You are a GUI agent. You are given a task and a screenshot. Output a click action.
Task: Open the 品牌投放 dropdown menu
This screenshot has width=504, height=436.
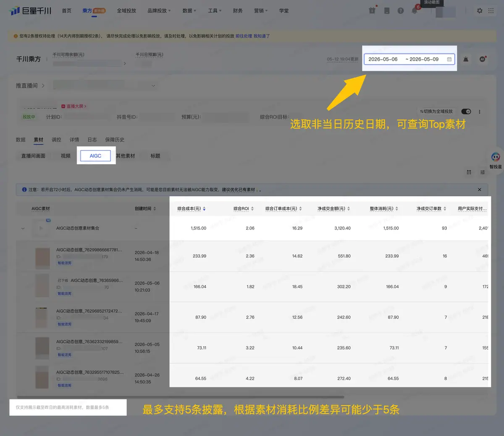[x=159, y=11]
